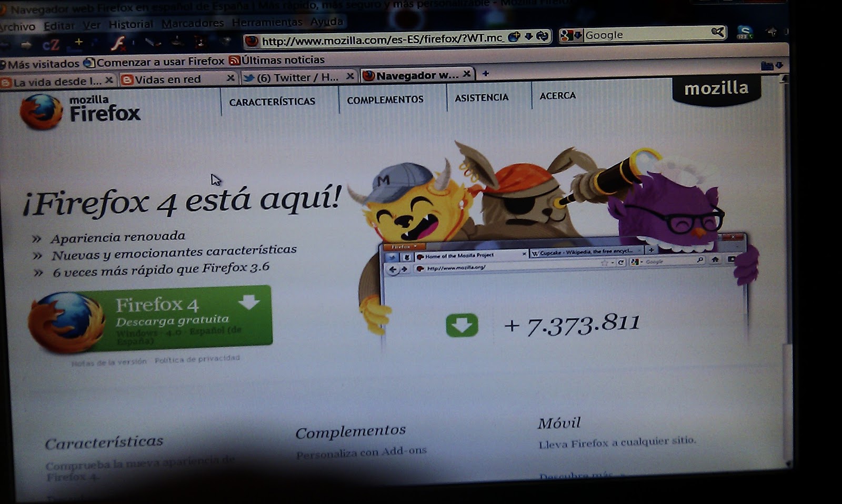Open the Marcadores menu

193,23
